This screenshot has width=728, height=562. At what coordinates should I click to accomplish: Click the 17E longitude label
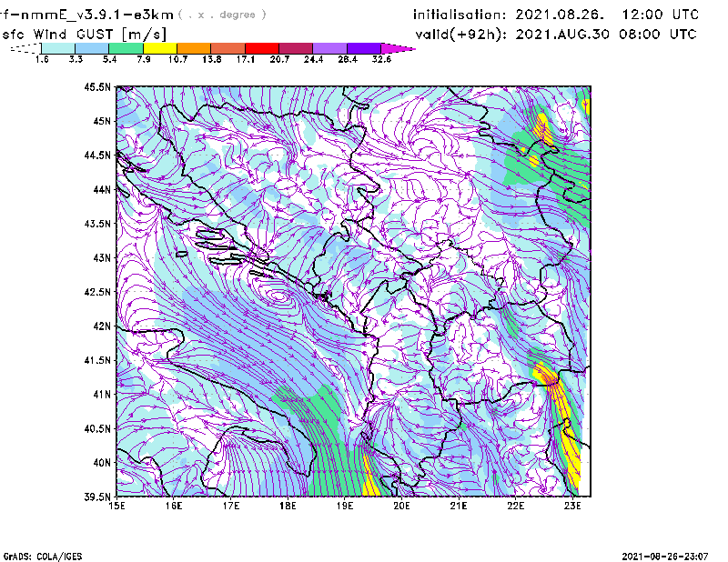(x=231, y=506)
